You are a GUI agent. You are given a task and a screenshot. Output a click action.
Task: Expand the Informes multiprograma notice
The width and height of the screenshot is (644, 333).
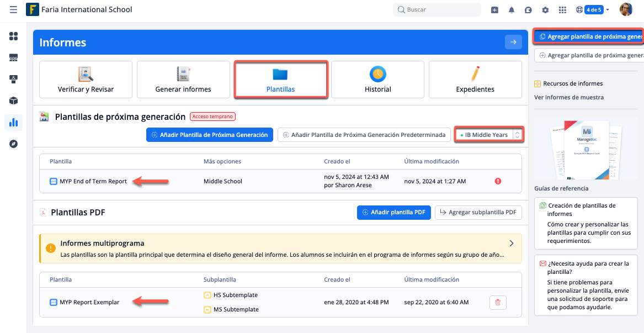pyautogui.click(x=511, y=244)
